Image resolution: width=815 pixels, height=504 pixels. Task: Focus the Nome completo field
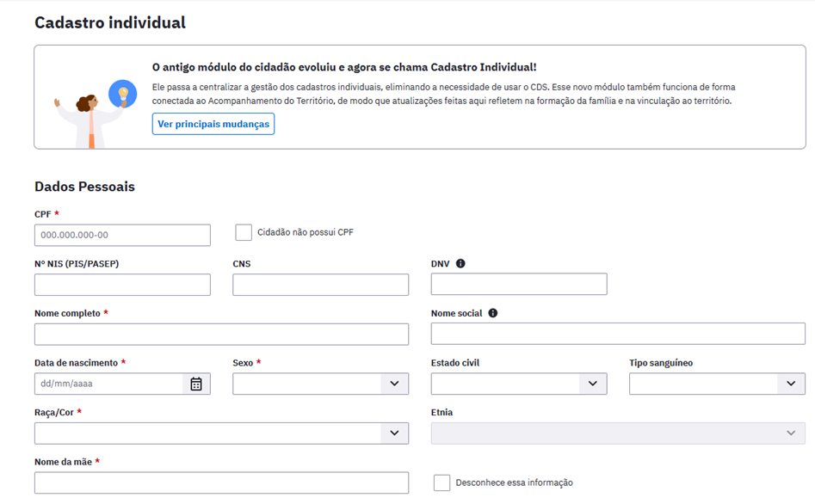(x=221, y=334)
